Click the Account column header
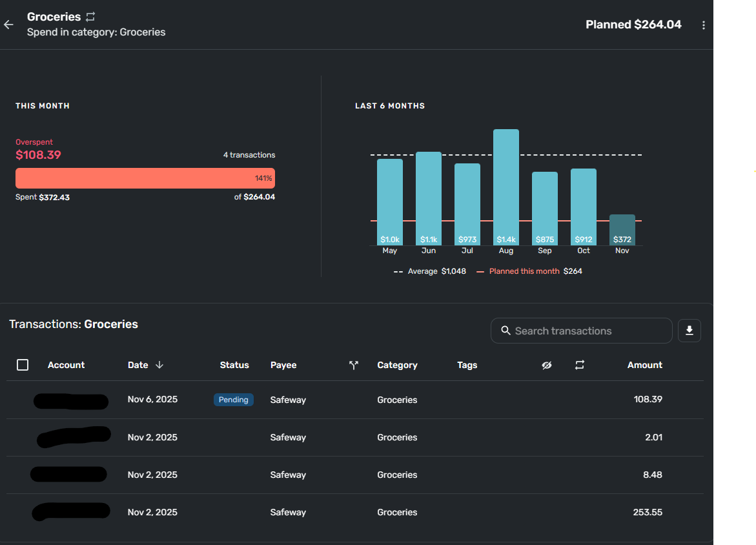 66,365
